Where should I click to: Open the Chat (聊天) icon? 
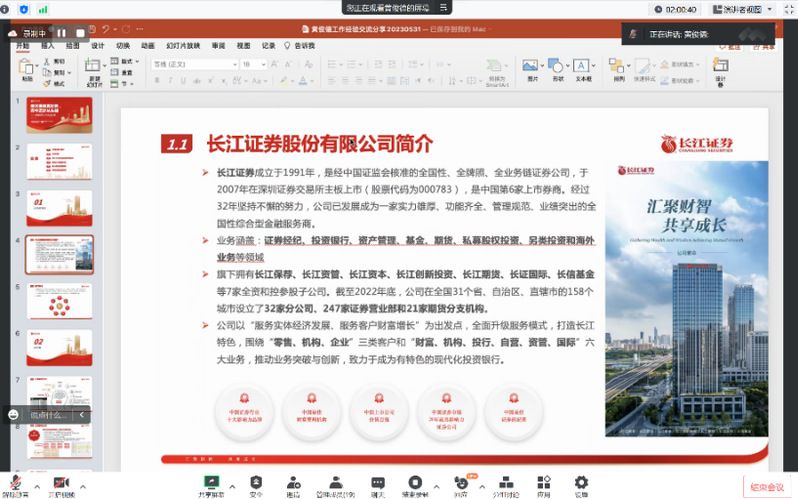pyautogui.click(x=378, y=484)
